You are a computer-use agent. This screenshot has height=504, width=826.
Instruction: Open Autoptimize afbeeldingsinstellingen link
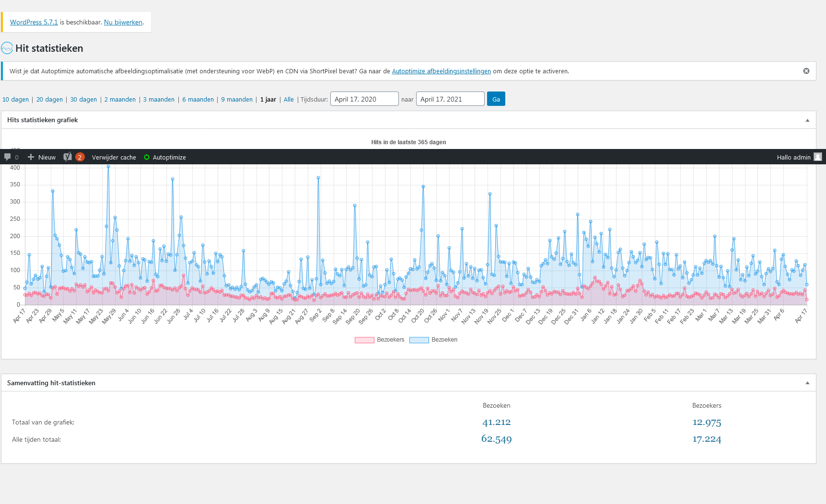pos(442,71)
